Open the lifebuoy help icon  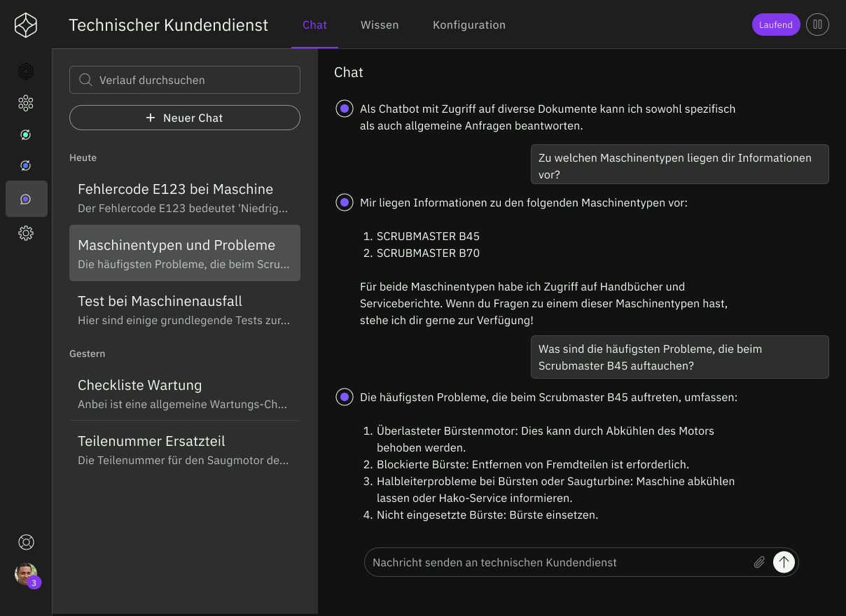[x=27, y=542]
